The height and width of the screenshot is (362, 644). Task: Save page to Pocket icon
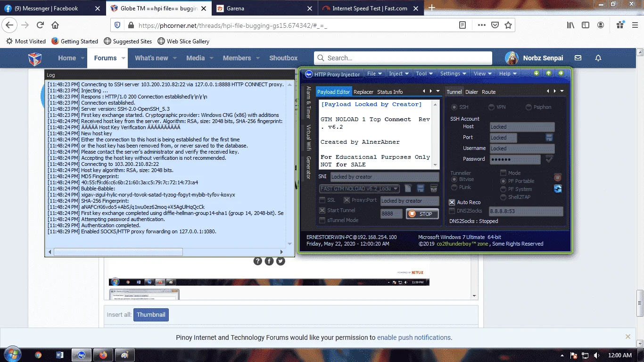point(495,25)
